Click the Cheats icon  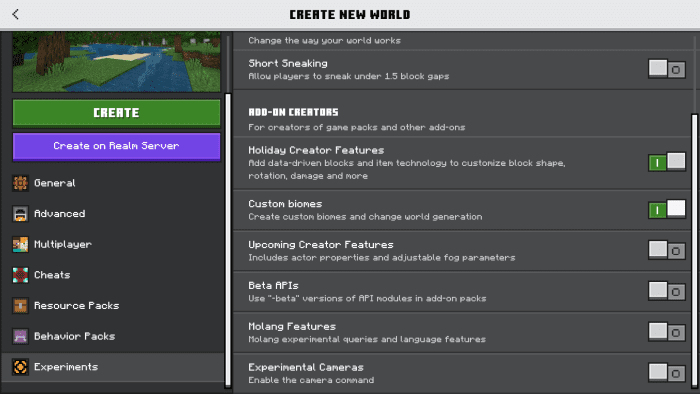pyautogui.click(x=20, y=275)
